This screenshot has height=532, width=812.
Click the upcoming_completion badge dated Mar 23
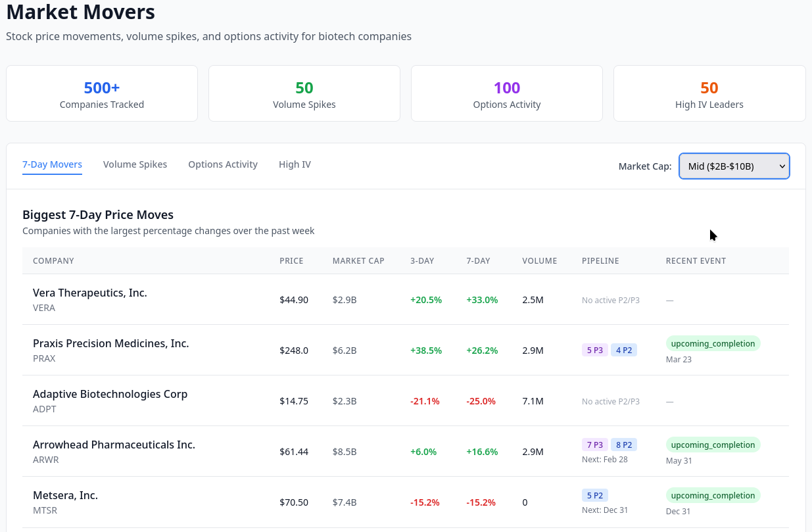(713, 343)
